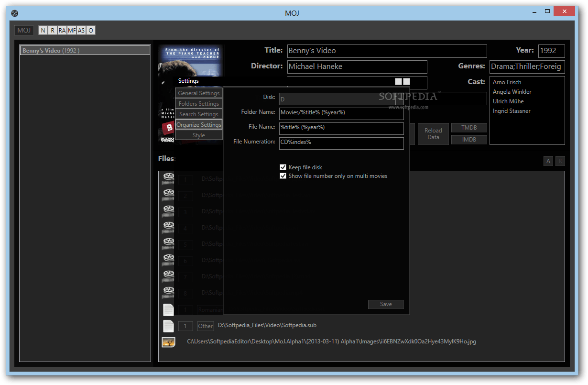Screen dimensions: 588x385
Task: Click the Softpedia.sub file path
Action: pos(267,325)
